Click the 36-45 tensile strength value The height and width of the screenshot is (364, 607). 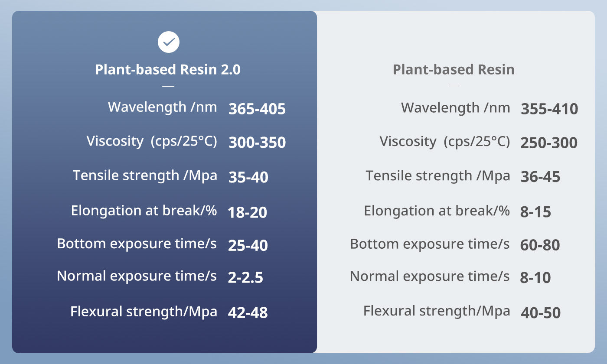pos(540,177)
